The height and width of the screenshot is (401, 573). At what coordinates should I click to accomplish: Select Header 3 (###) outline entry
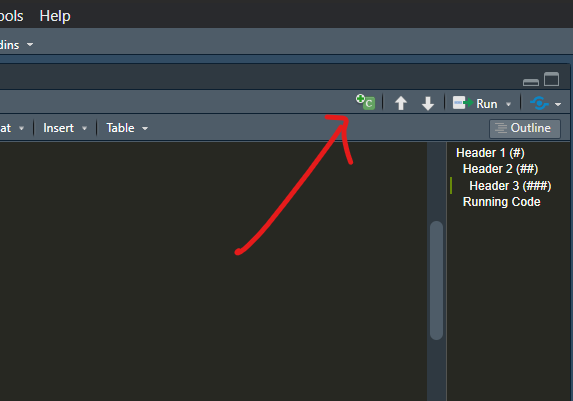tap(510, 186)
